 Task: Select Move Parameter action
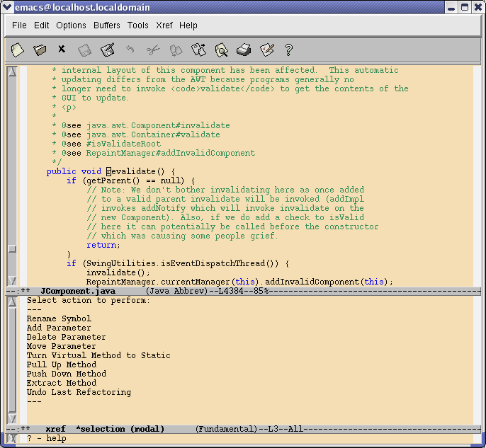point(61,346)
